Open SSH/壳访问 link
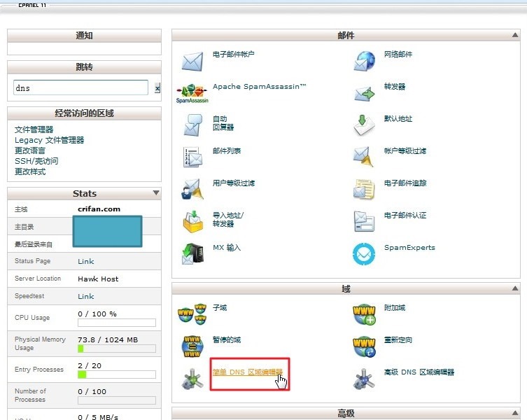The width and height of the screenshot is (527, 420). [36, 161]
